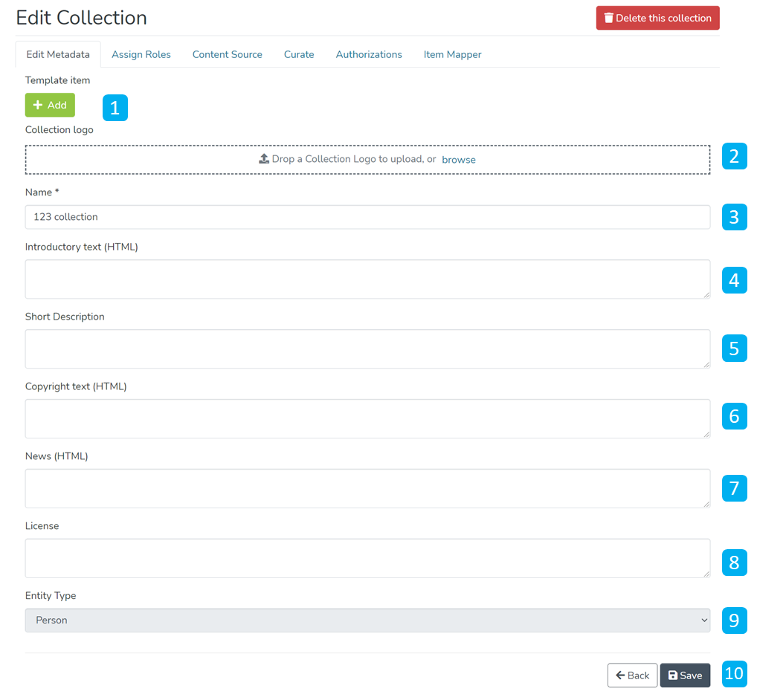Open the Item Mapper tab

point(452,54)
